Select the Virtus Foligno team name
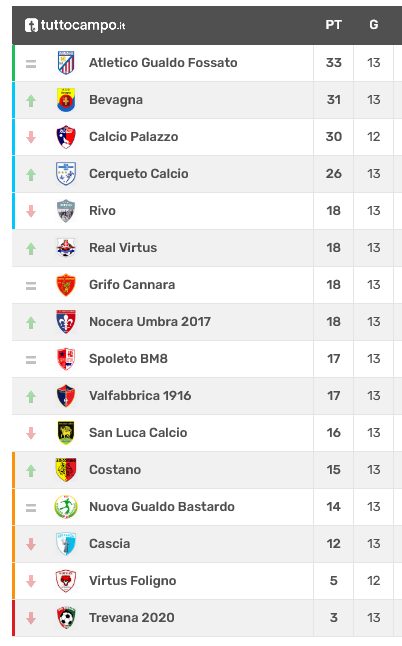402x646 pixels. [133, 581]
